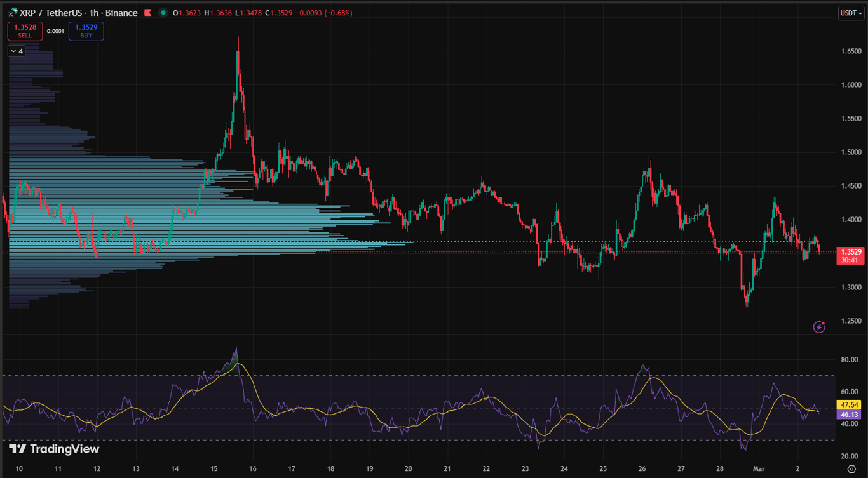This screenshot has width=868, height=478.
Task: Click the 1.3000 price axis label
Action: [851, 288]
